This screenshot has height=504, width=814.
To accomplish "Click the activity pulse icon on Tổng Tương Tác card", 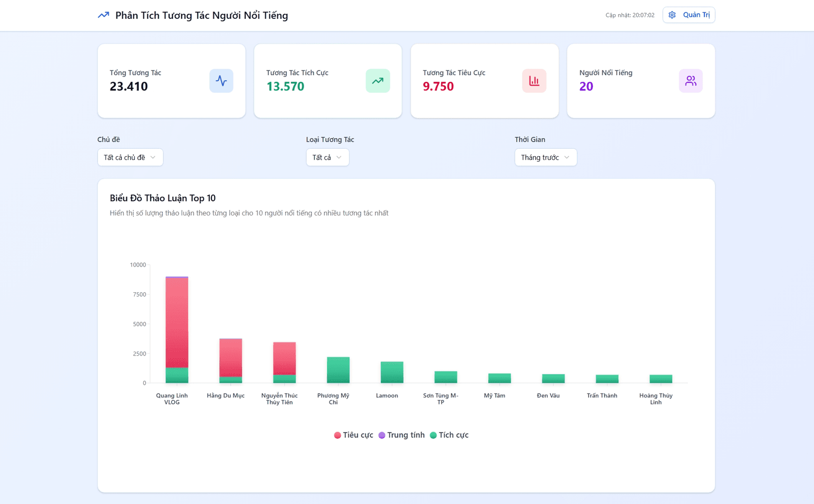I will pos(221,80).
